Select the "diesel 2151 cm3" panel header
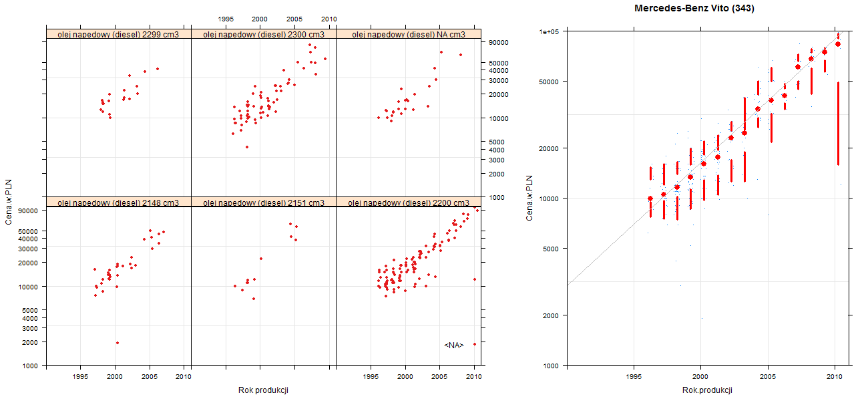The width and height of the screenshot is (868, 401). pos(264,203)
